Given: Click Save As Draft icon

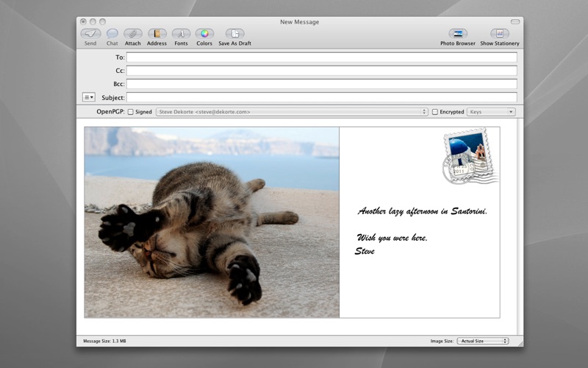Looking at the screenshot, I should [x=234, y=34].
